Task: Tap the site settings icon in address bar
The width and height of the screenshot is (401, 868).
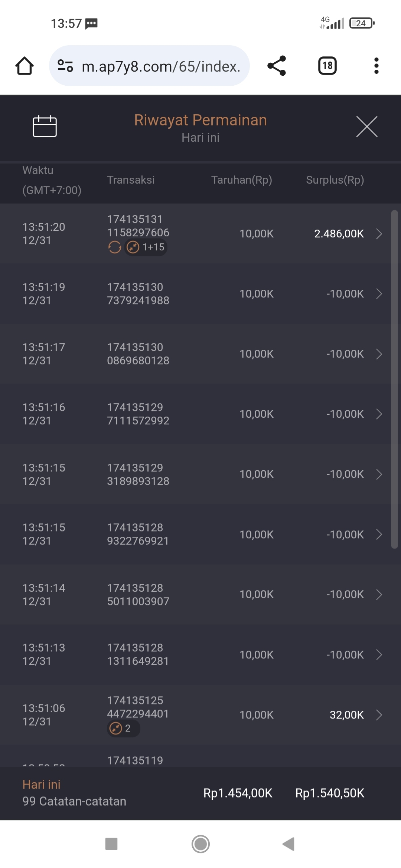Action: [x=65, y=66]
